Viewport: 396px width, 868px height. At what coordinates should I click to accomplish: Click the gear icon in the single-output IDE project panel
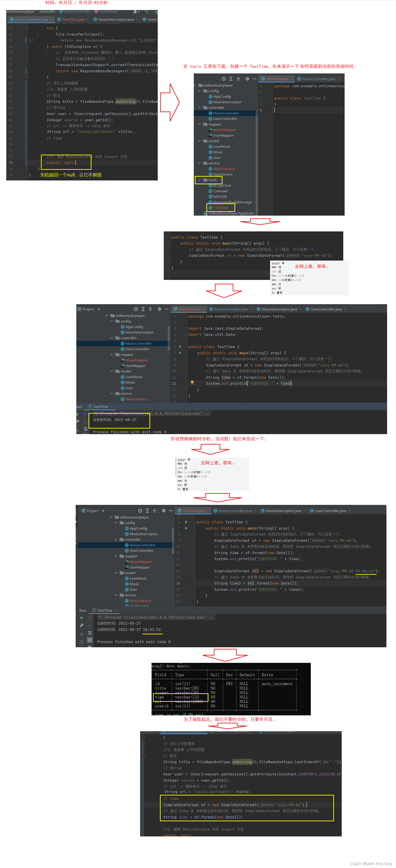[160, 309]
